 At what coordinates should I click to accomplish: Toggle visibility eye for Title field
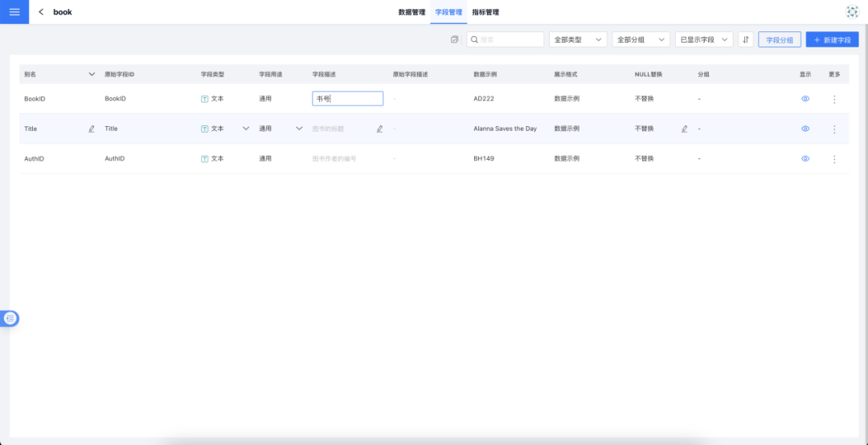click(805, 129)
